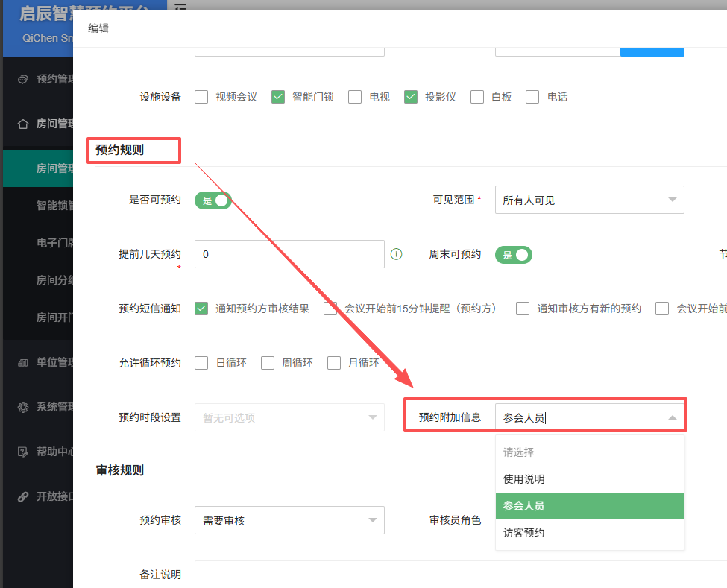Click the sidebar collapse hamburger icon

[180, 7]
